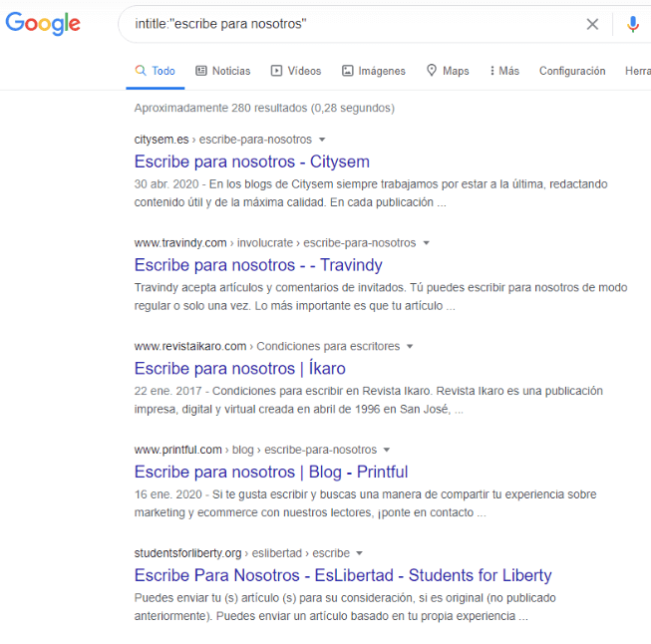Expand the dropdown arrow next to revistaikaro.com URL
The image size is (651, 644).
[410, 346]
